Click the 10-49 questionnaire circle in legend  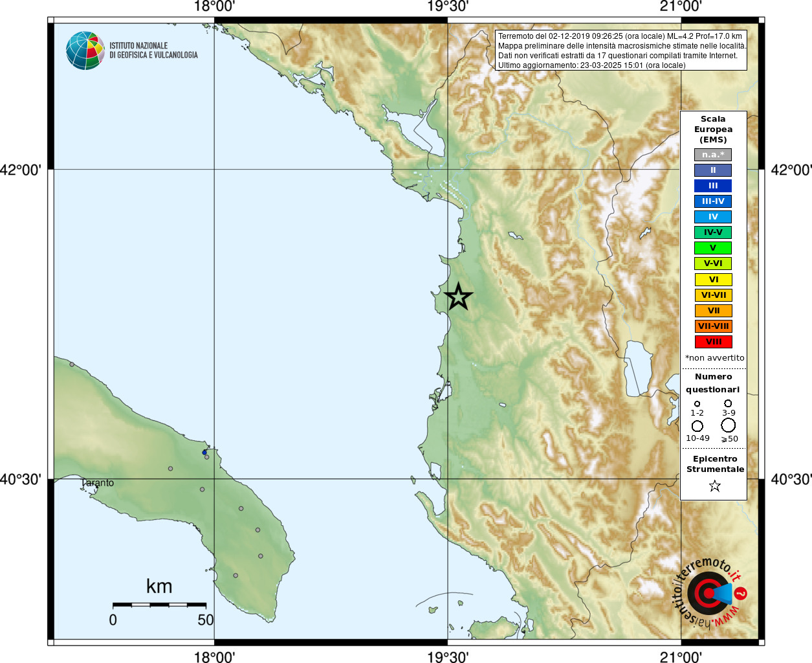click(697, 426)
